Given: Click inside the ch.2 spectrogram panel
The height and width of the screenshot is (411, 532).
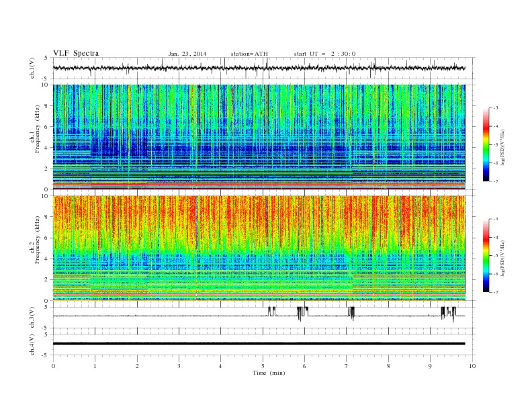Looking at the screenshot, I should pyautogui.click(x=259, y=248).
